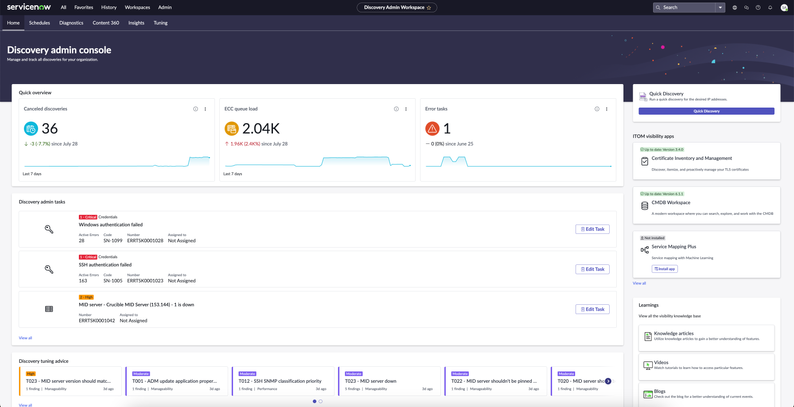Click the Blogs icon
This screenshot has height=407, width=794.
(x=647, y=394)
